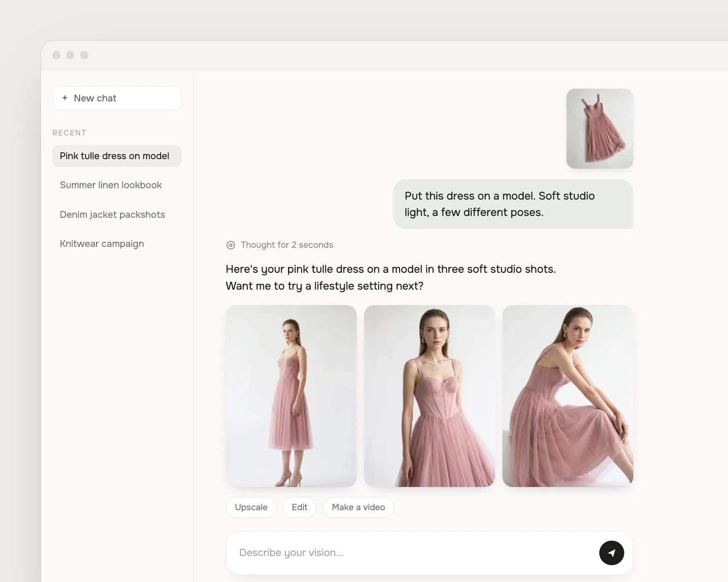Screen dimensions: 728x582
Task: Click the second window control dot
Action: point(70,55)
